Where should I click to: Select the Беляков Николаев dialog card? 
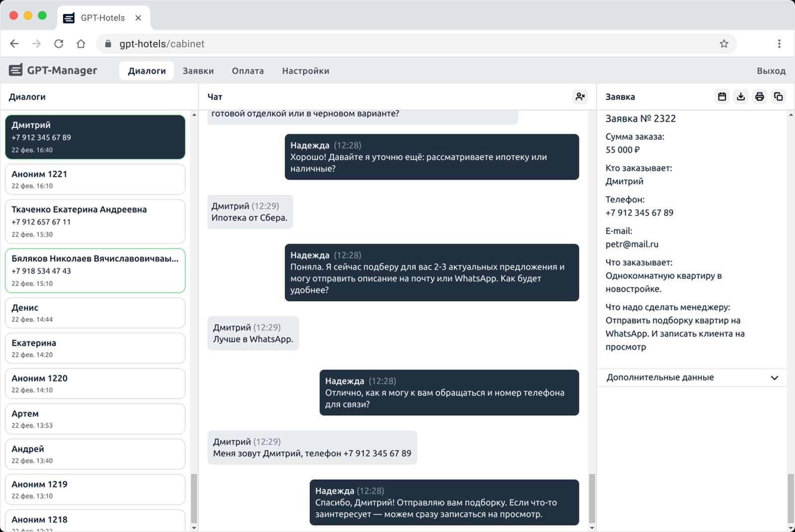(x=95, y=270)
